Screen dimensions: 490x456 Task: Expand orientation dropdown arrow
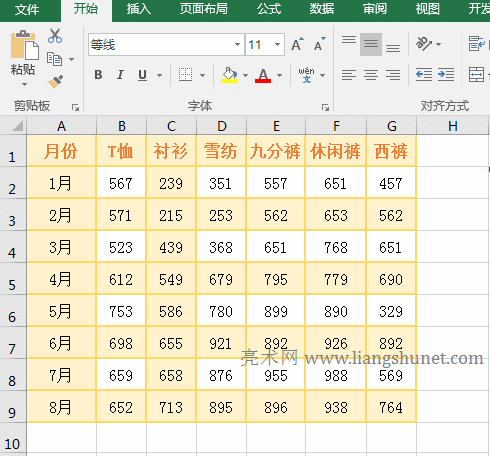pos(438,44)
